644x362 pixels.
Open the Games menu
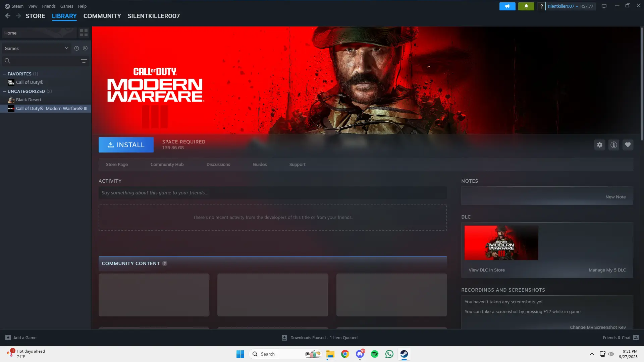[67, 6]
